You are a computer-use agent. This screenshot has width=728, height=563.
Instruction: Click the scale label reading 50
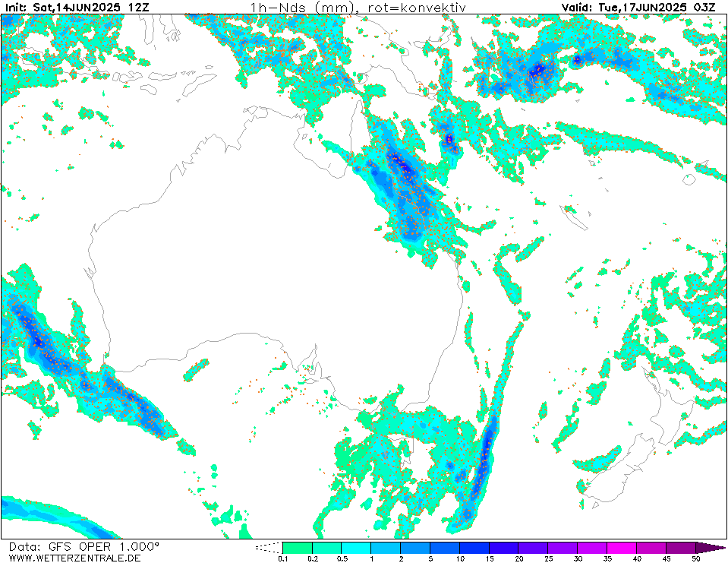[x=695, y=558]
